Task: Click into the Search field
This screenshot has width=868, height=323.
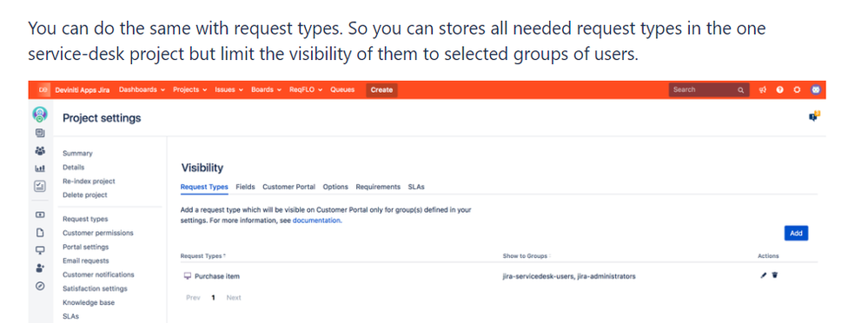Action: 709,89
